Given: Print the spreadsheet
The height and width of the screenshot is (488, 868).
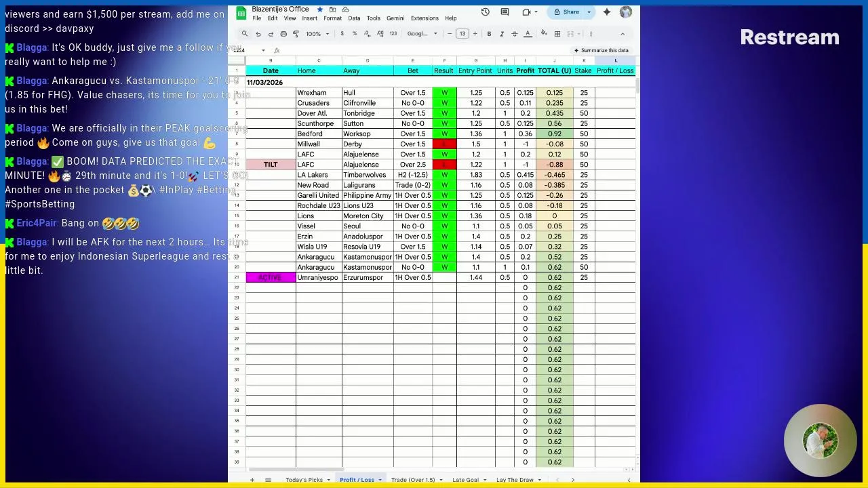Looking at the screenshot, I should click(283, 34).
